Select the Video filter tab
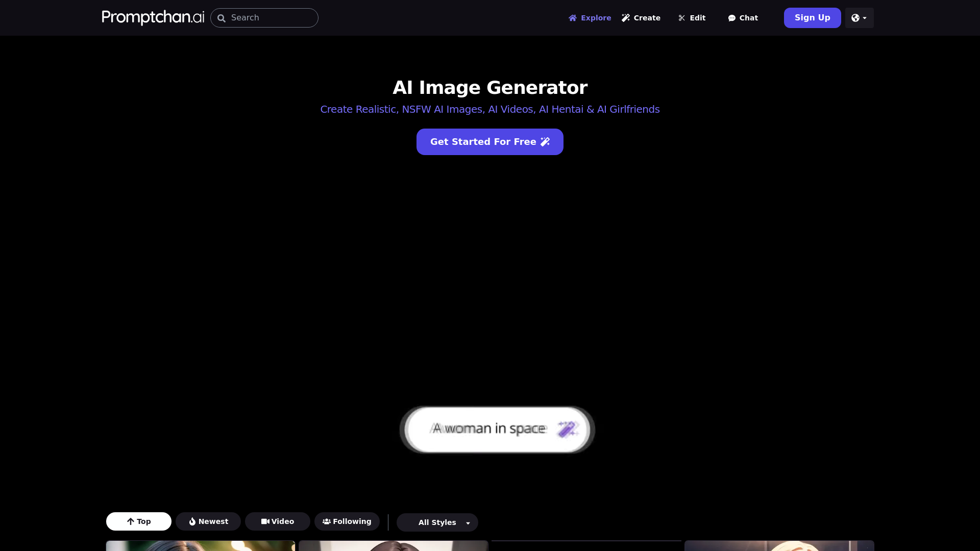 278,521
